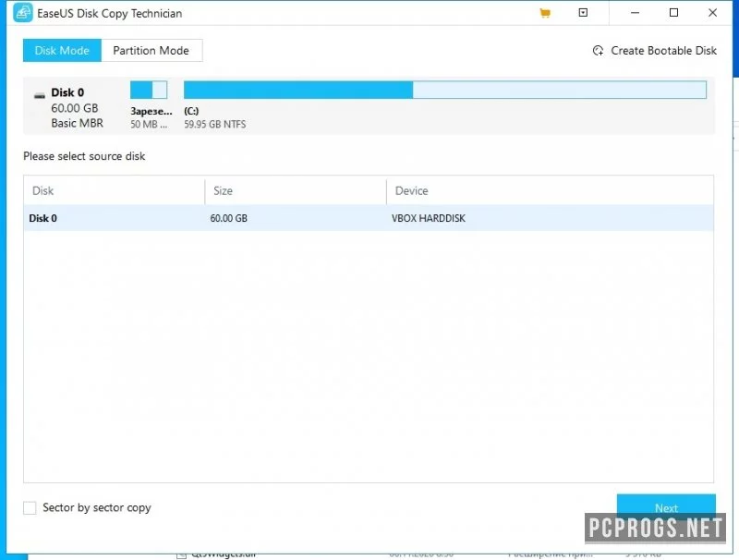This screenshot has width=739, height=560.
Task: Click the Next button
Action: pos(666,507)
